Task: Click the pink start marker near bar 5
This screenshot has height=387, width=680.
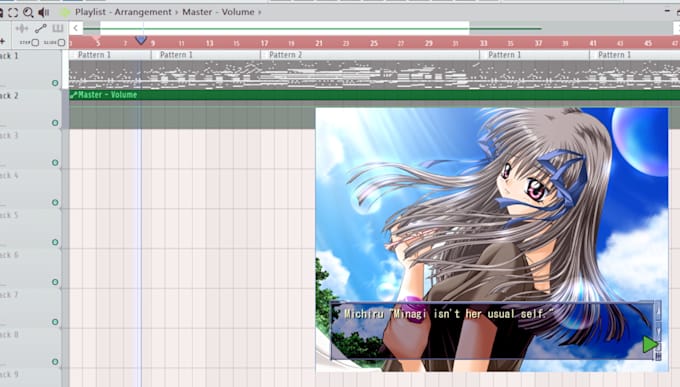Action: coord(96,39)
